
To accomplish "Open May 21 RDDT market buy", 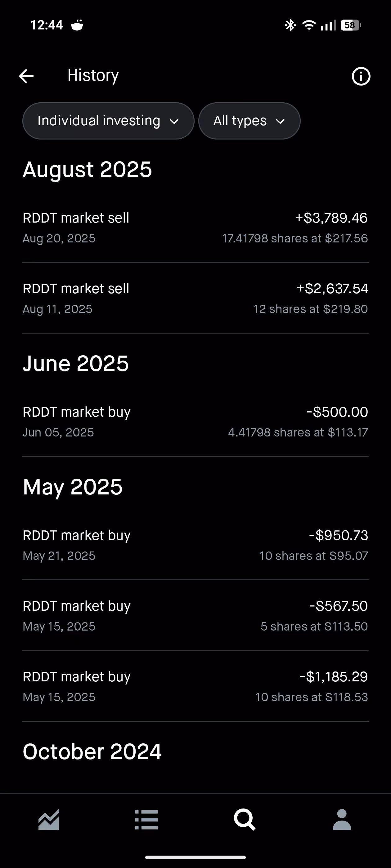I will (195, 545).
